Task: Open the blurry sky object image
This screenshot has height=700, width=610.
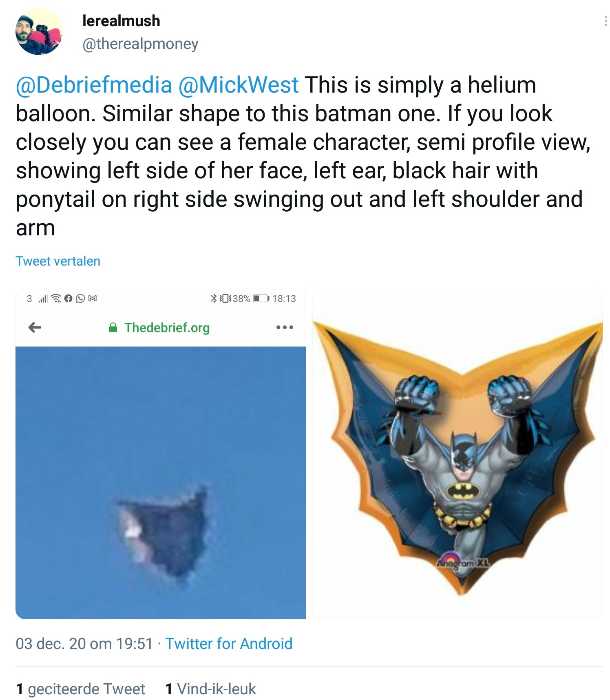Action: pyautogui.click(x=161, y=483)
